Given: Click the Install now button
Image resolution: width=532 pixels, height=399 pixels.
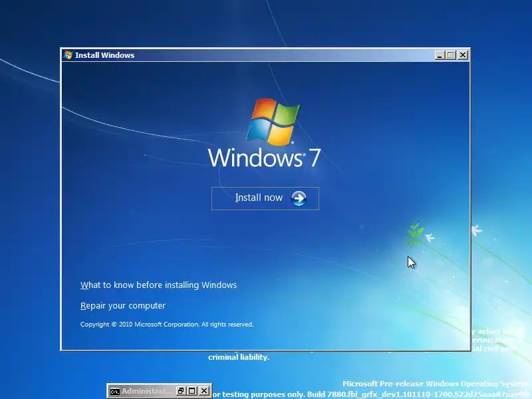Looking at the screenshot, I should (265, 198).
